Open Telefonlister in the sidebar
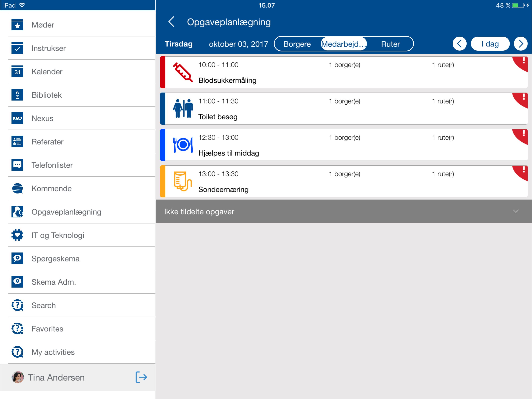Screen dimensions: 532x399 click(x=52, y=165)
